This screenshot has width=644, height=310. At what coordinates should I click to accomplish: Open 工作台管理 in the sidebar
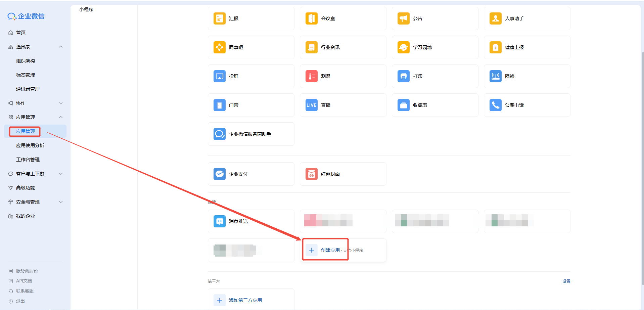(x=28, y=160)
